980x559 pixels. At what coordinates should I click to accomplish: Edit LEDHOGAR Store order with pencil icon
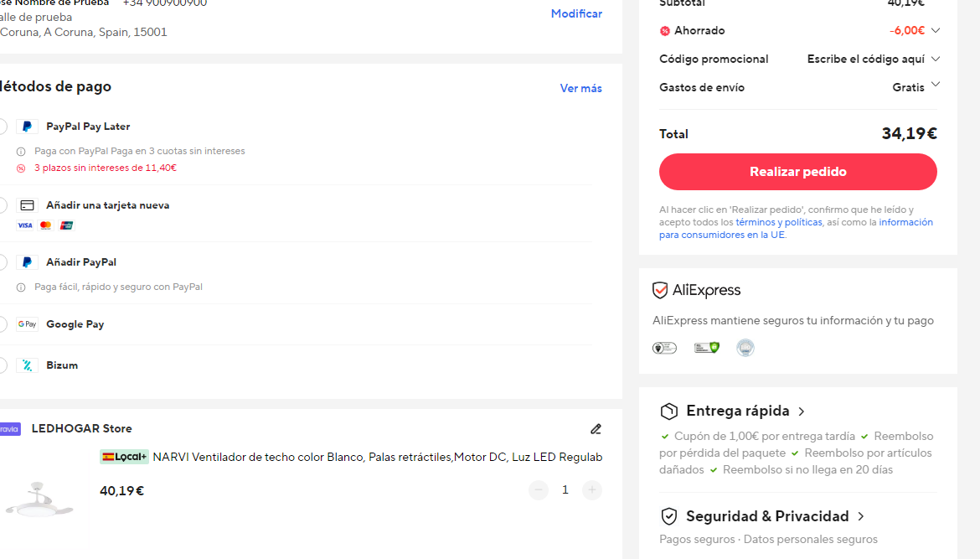point(596,429)
